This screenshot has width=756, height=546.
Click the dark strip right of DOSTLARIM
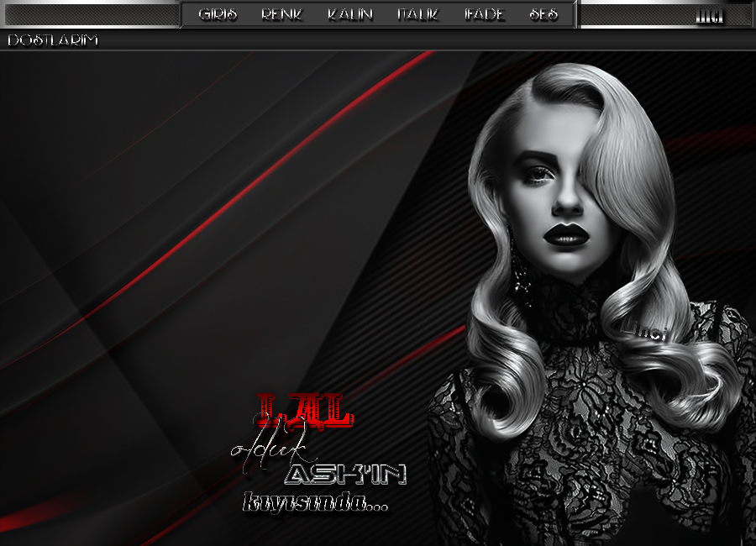pos(420,39)
